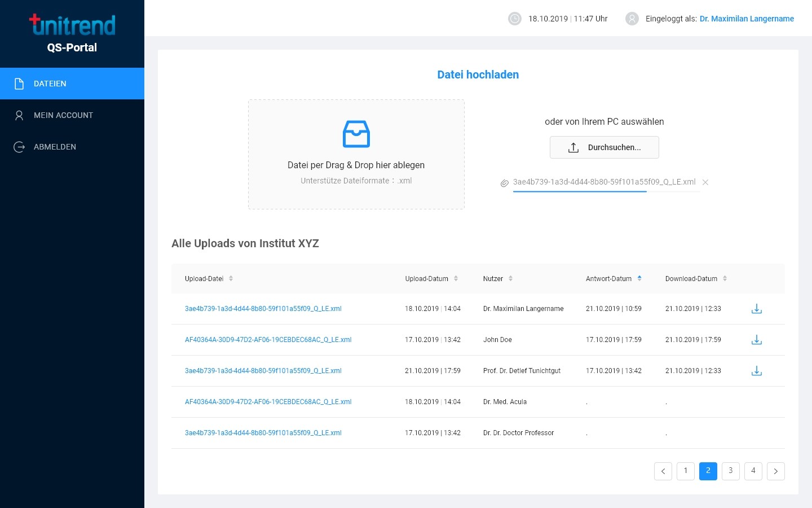
Task: Sort table by Download-Datum column
Action: click(x=725, y=279)
